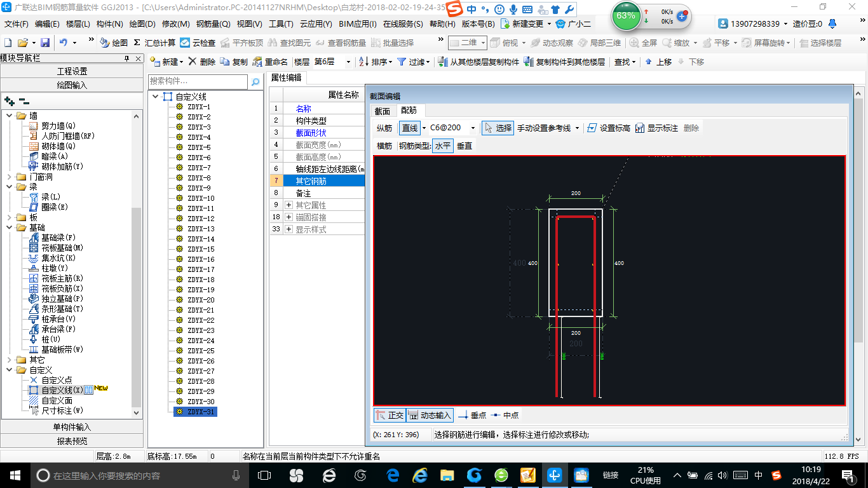Image resolution: width=868 pixels, height=488 pixels.
Task: Click the collapse-all minus icon in the navigation panel
Action: (24, 100)
